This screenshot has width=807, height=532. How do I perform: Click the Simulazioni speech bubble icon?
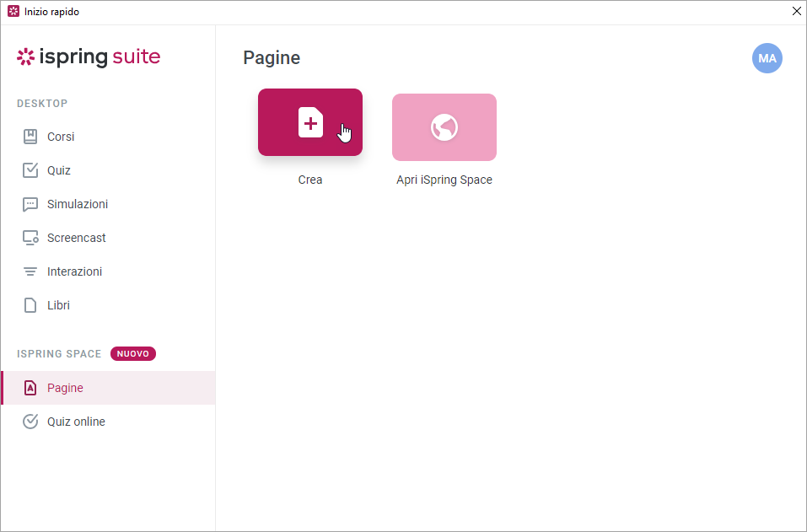(30, 204)
